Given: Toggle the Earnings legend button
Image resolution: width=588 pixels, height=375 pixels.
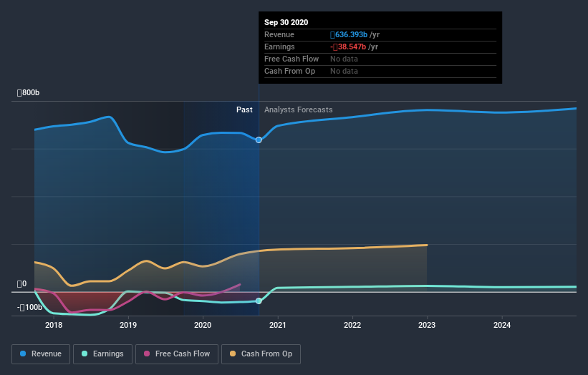Looking at the screenshot, I should tap(103, 354).
